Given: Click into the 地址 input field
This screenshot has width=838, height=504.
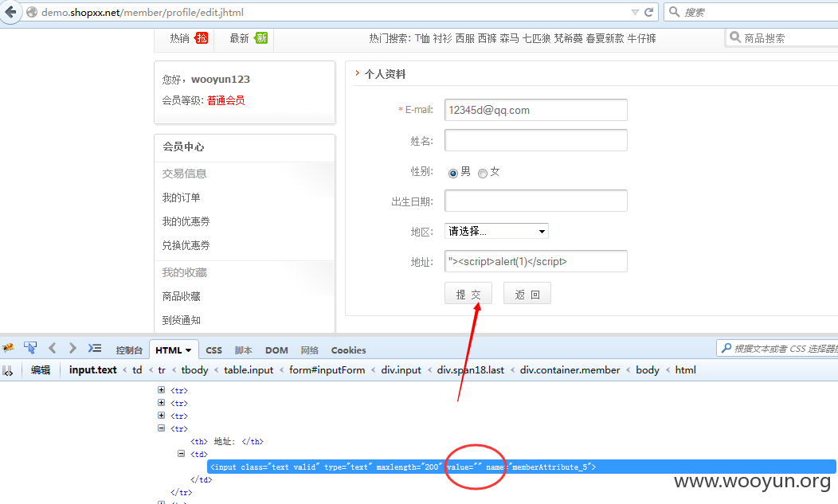Looking at the screenshot, I should (536, 261).
